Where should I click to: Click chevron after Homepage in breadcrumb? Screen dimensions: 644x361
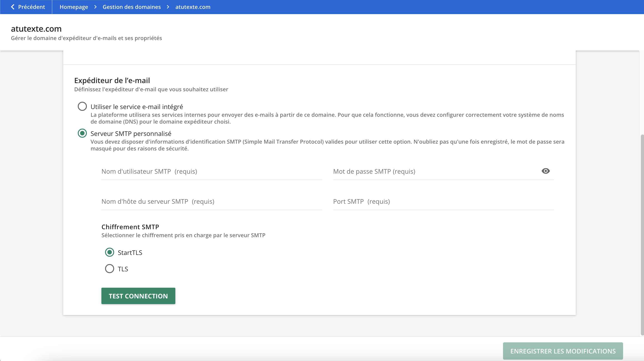click(95, 7)
